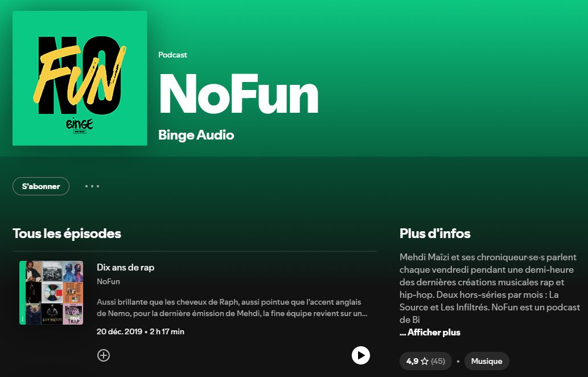This screenshot has width=588, height=377.
Task: Click the large NoFun podcast heading
Action: pyautogui.click(x=238, y=94)
